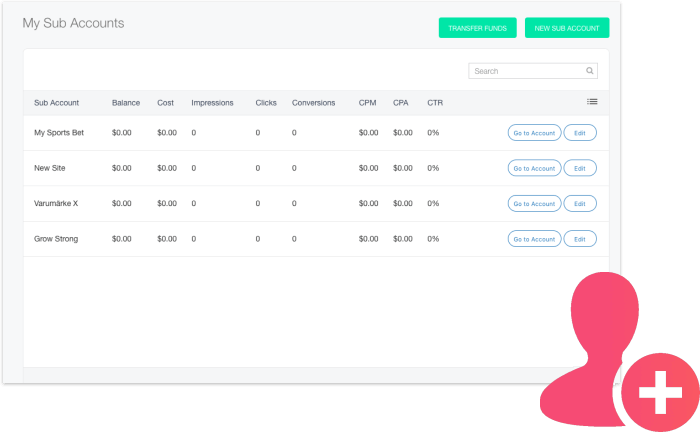Image resolution: width=700 pixels, height=432 pixels.
Task: Select the Grow Strong row name
Action: (x=56, y=239)
